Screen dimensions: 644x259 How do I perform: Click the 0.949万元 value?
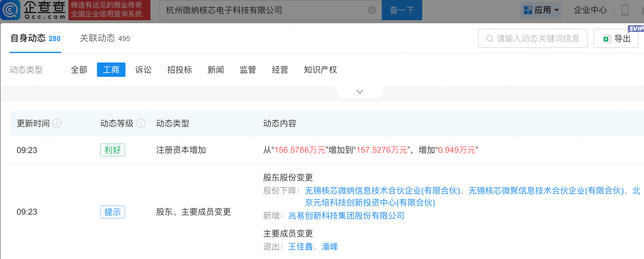457,150
